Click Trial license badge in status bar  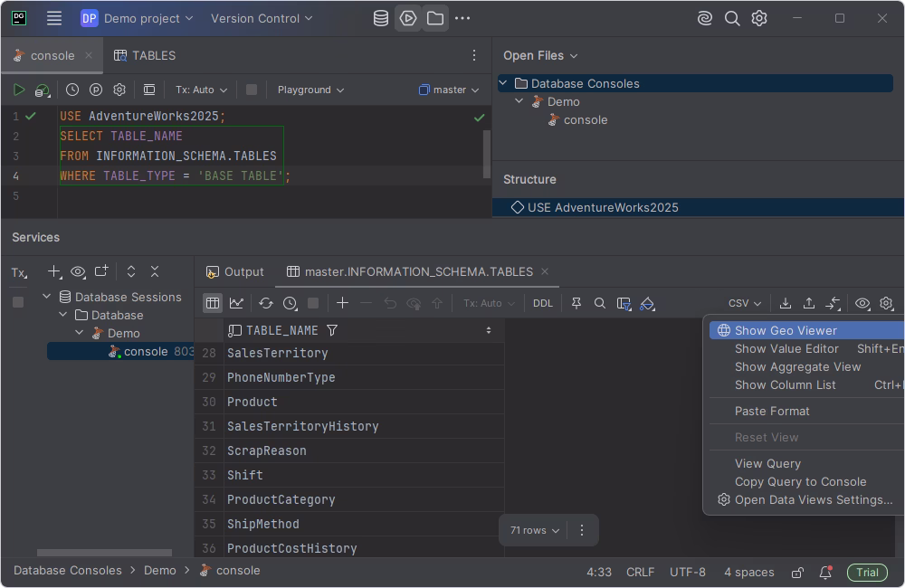click(867, 573)
